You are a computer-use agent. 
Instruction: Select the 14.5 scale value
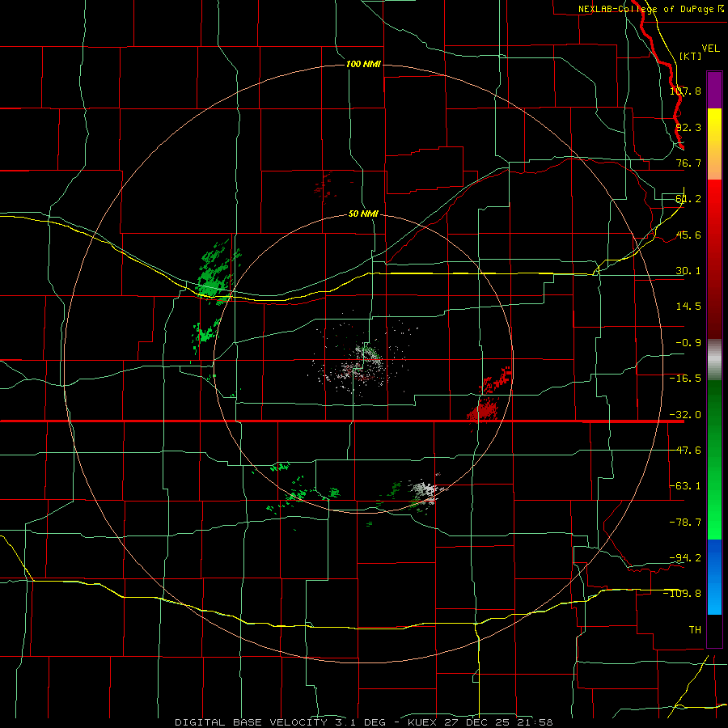pos(688,307)
